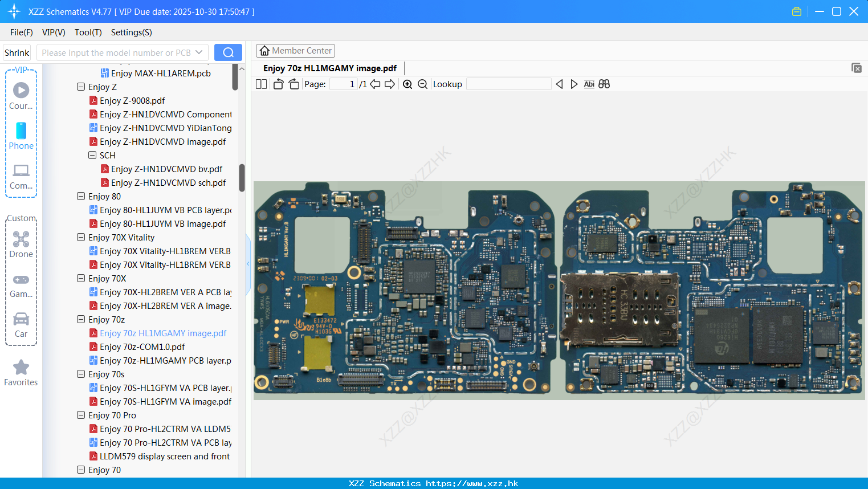This screenshot has height=489, width=868.
Task: Toggle the Abi whole-word match icon
Action: pos(589,84)
